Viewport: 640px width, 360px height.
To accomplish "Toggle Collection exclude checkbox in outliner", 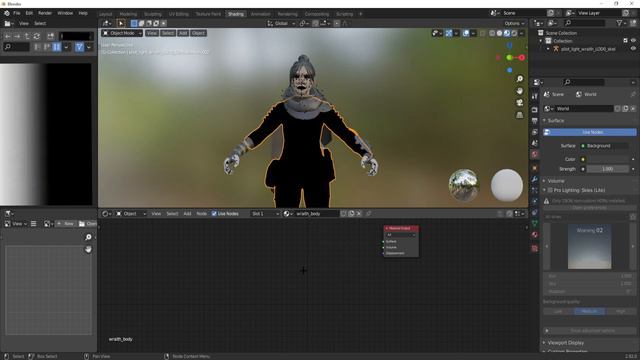I will (x=625, y=41).
